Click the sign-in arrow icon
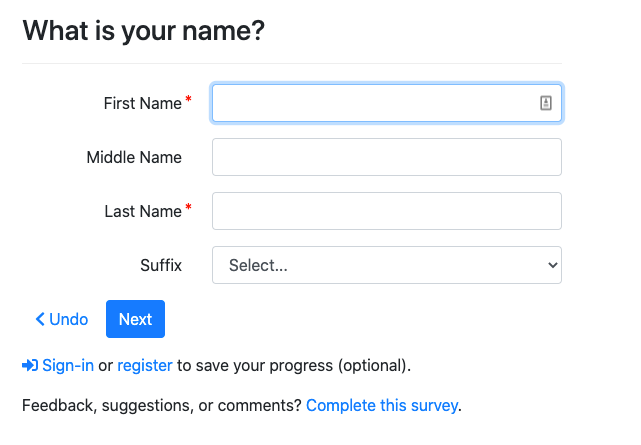This screenshot has width=641, height=445. point(30,366)
